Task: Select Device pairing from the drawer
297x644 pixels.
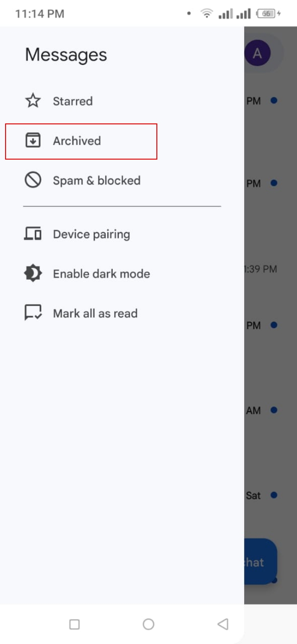Action: pyautogui.click(x=91, y=234)
